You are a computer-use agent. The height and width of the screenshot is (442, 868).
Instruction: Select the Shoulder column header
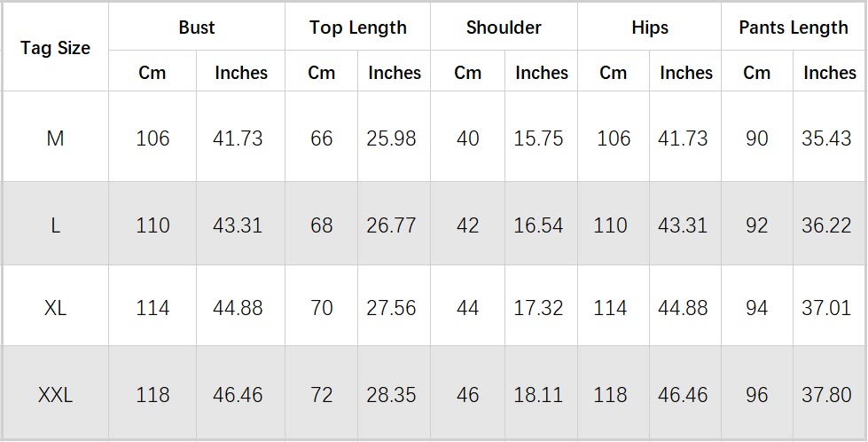point(503,28)
